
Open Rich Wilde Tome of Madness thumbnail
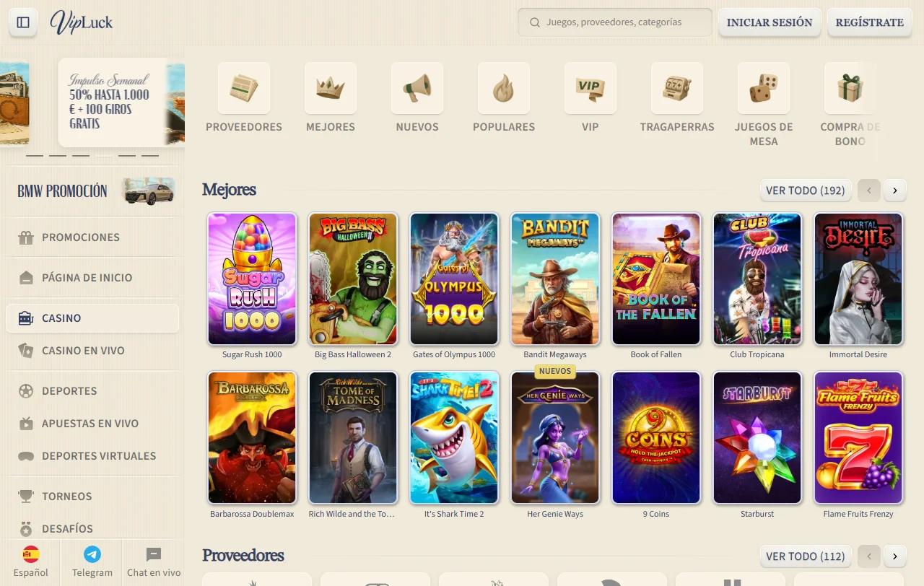[x=353, y=437]
